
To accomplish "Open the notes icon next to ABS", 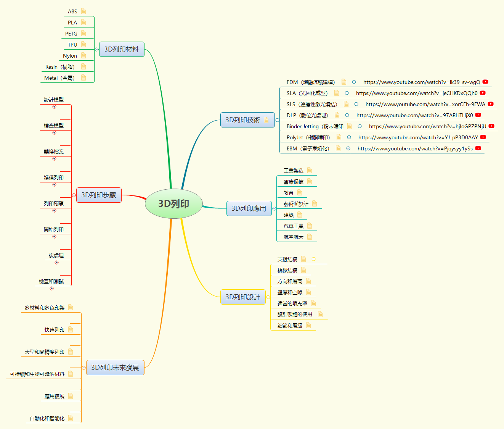I will tap(83, 11).
